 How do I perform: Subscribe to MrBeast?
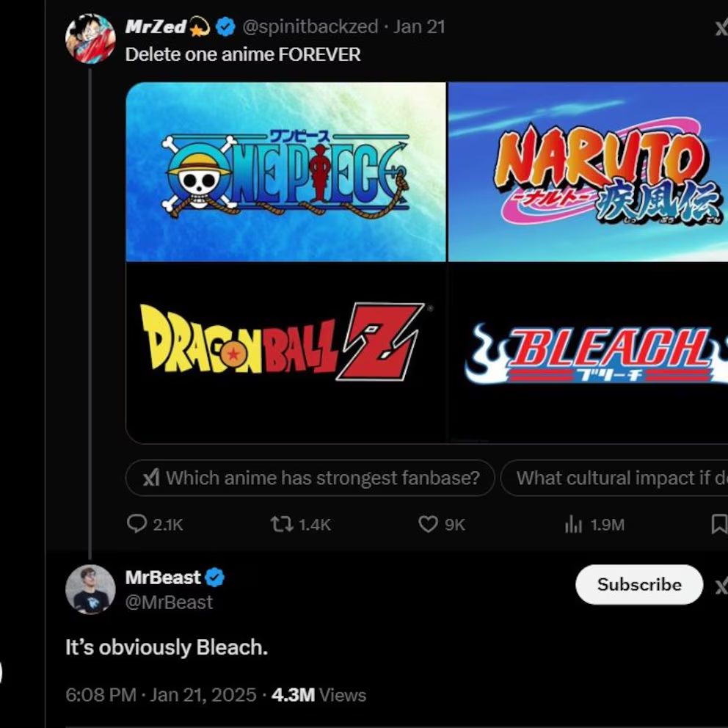638,584
